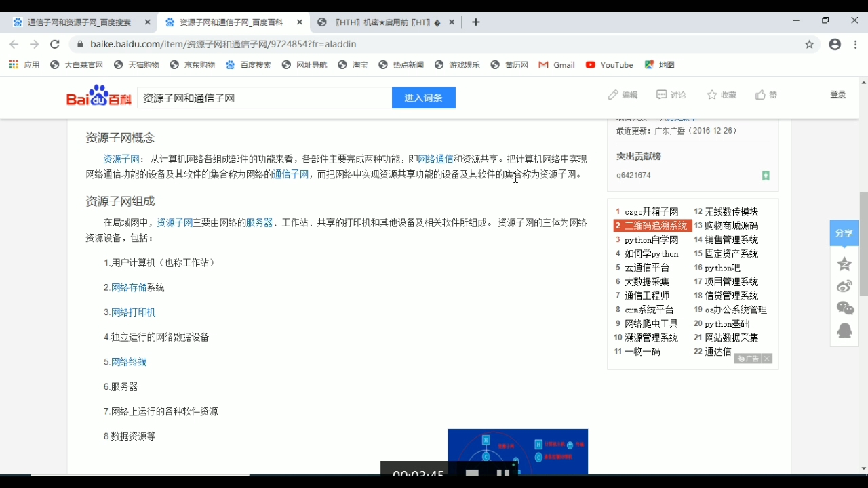Click inside the Baike search input field
The height and width of the screenshot is (488, 868).
[264, 98]
